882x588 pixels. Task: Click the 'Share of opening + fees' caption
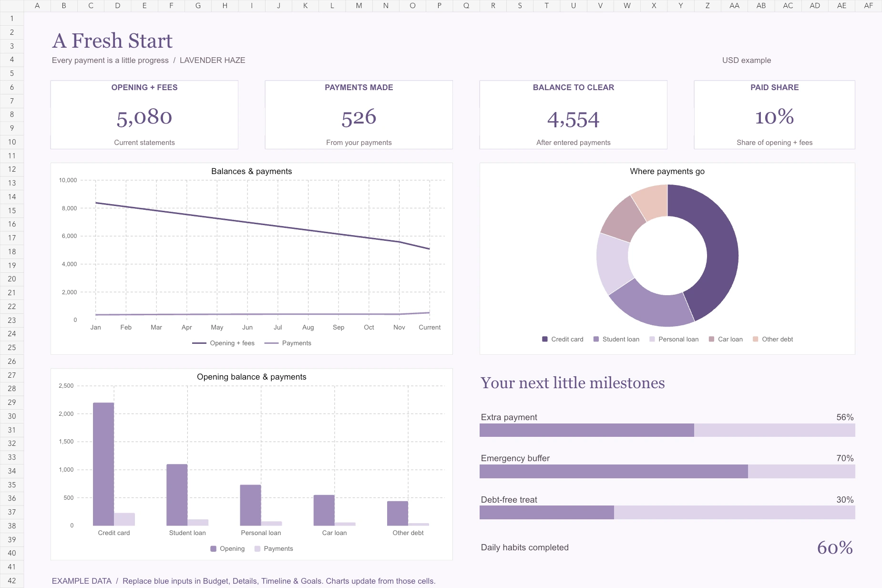775,142
